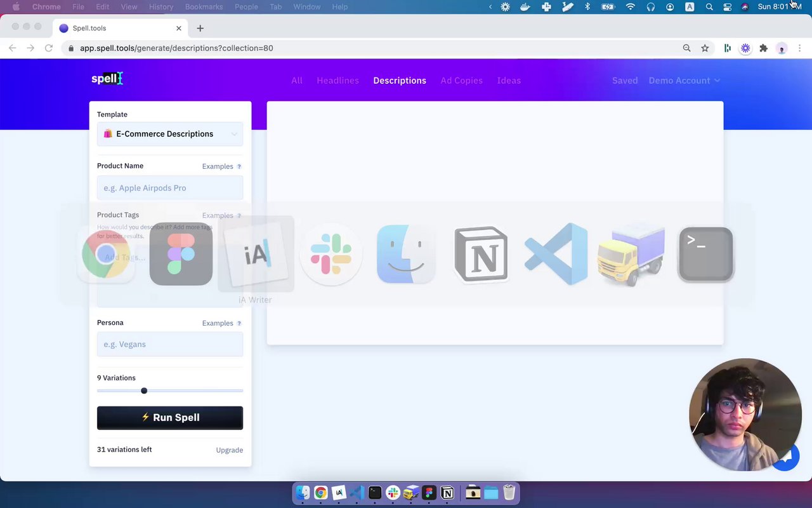Open a new browser tab
This screenshot has height=508, width=812.
(x=200, y=28)
